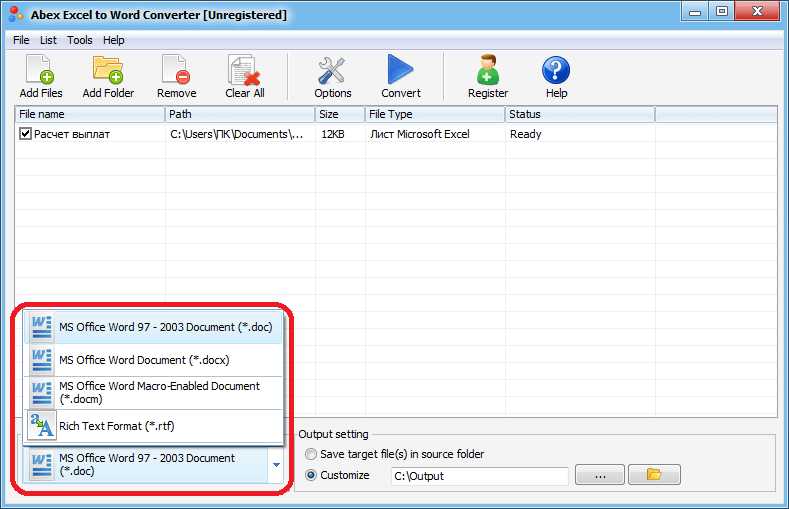Remove the selected file via Remove icon
This screenshot has height=509, width=789.
point(176,76)
